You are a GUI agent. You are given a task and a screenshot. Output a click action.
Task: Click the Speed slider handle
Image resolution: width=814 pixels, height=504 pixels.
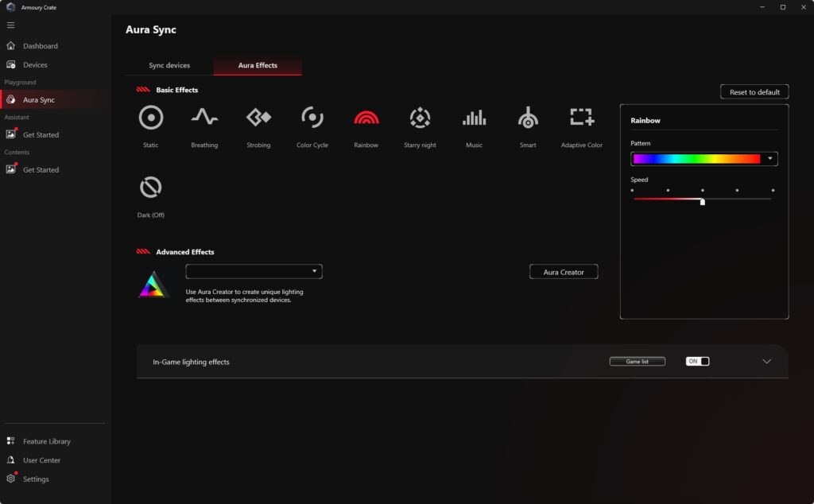click(703, 201)
